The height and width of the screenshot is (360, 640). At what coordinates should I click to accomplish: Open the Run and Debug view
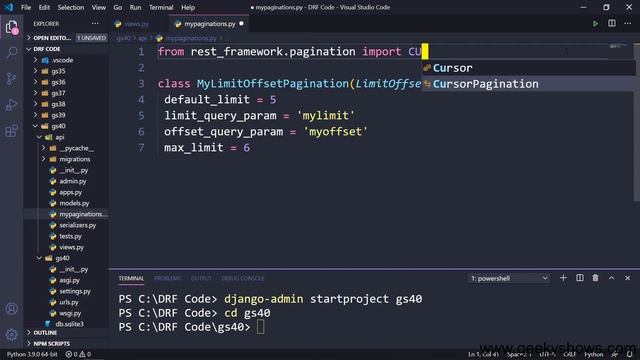click(12, 105)
